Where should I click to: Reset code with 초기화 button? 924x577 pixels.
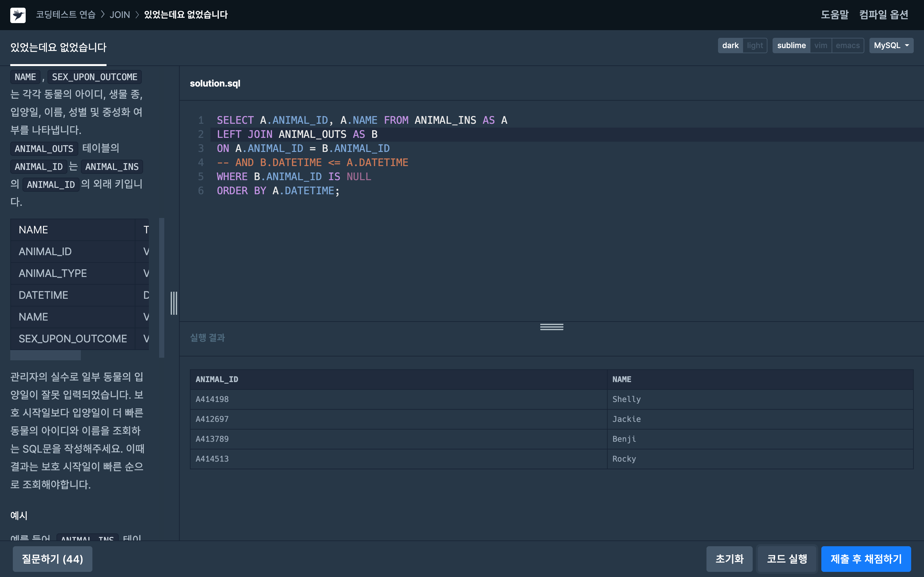(x=729, y=559)
